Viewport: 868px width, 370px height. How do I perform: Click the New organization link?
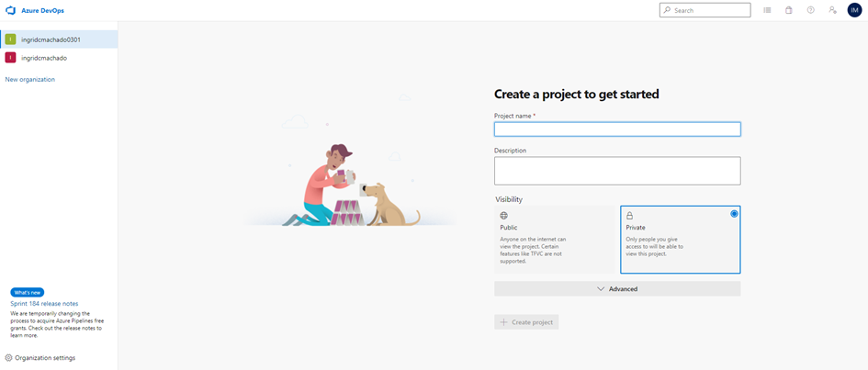coord(30,80)
